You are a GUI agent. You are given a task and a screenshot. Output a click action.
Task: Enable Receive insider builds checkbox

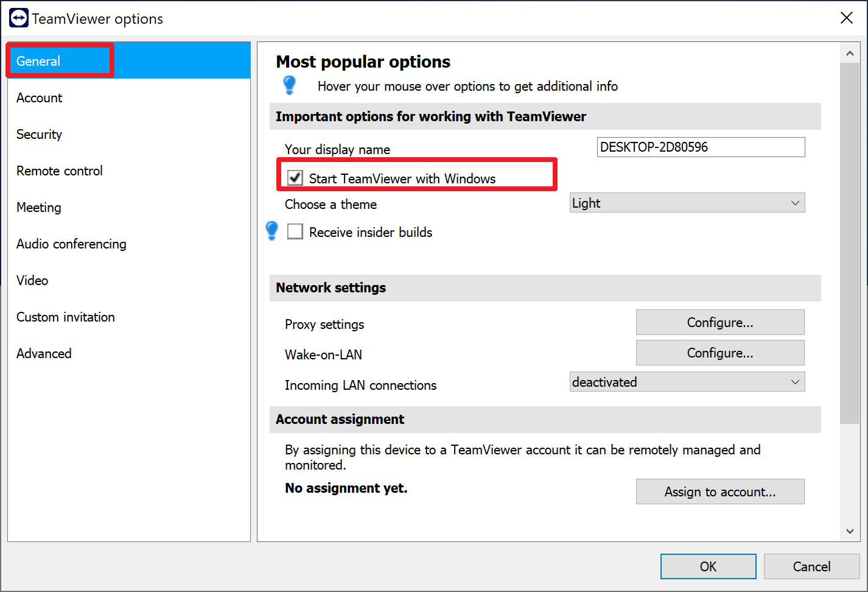[295, 231]
